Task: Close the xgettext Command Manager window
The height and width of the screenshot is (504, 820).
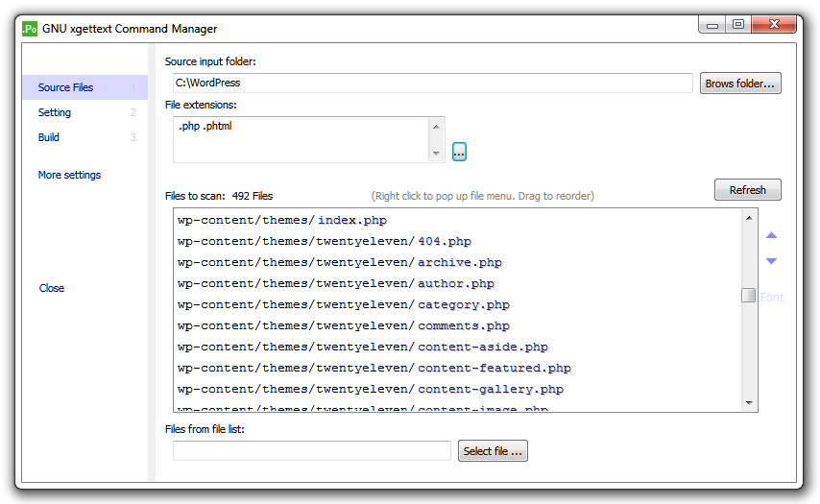Action: 774,25
